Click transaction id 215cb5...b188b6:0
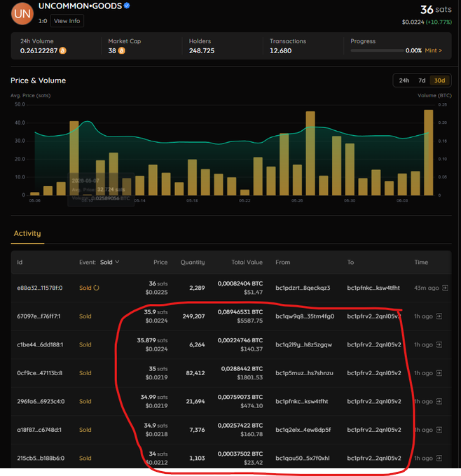The image size is (461, 476). tap(41, 458)
